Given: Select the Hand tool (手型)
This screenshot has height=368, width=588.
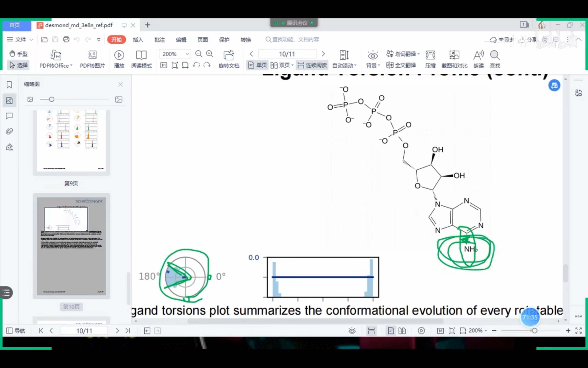Looking at the screenshot, I should pos(18,54).
